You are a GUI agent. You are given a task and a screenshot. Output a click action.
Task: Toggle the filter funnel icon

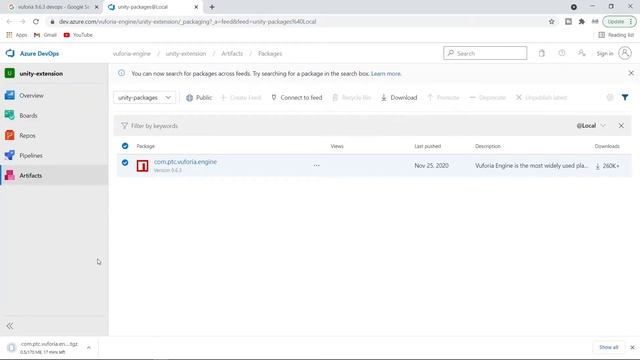coord(625,97)
